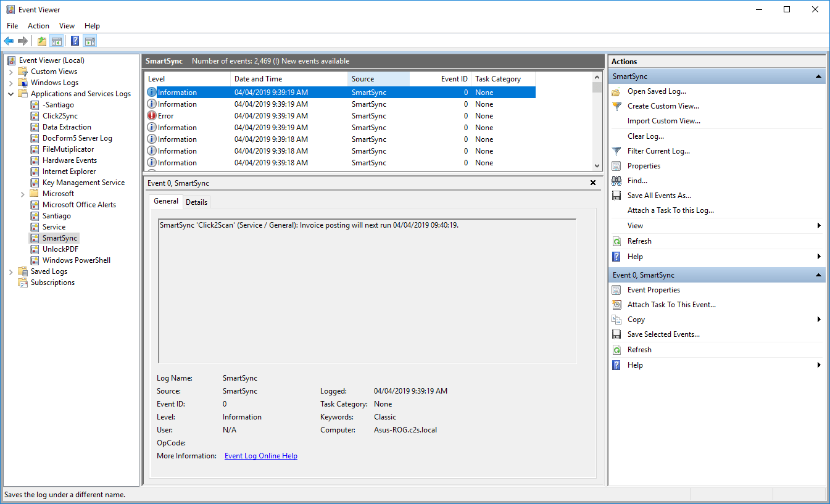Click Import Custom View action
This screenshot has width=830, height=504.
click(664, 121)
